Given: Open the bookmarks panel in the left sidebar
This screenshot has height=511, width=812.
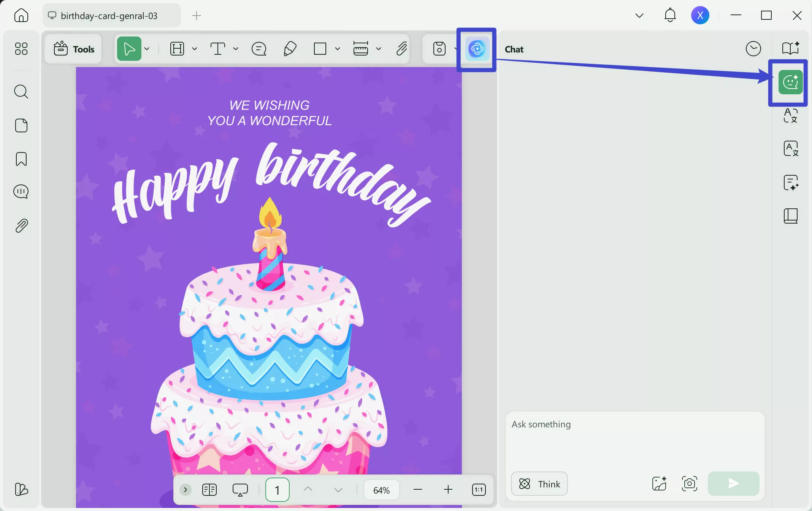Looking at the screenshot, I should (21, 159).
